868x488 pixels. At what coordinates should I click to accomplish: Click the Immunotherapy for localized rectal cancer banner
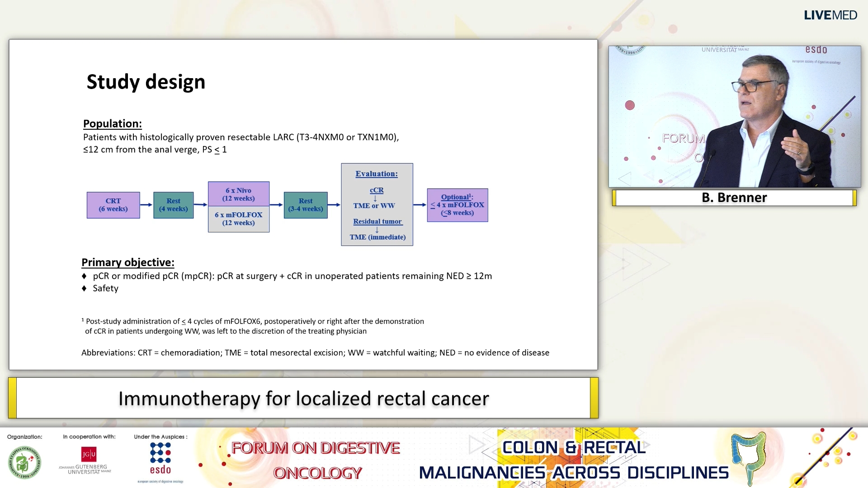click(303, 398)
